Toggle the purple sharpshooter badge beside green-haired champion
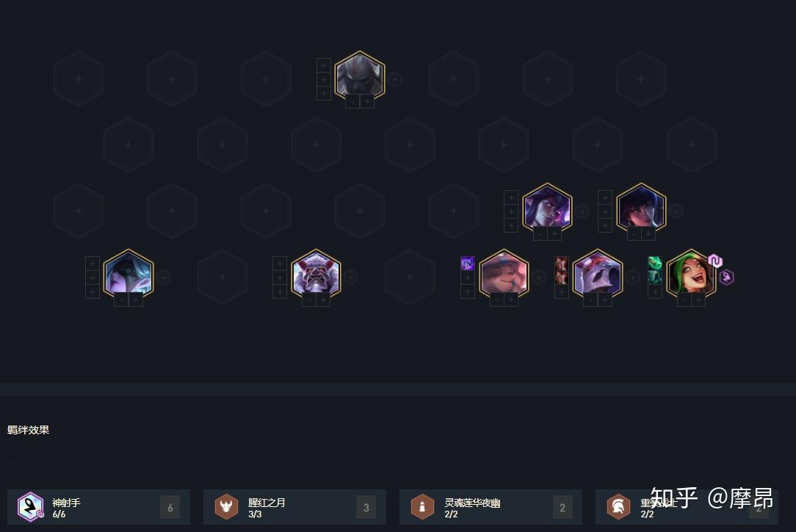Viewport: 796px width, 532px height. click(726, 277)
